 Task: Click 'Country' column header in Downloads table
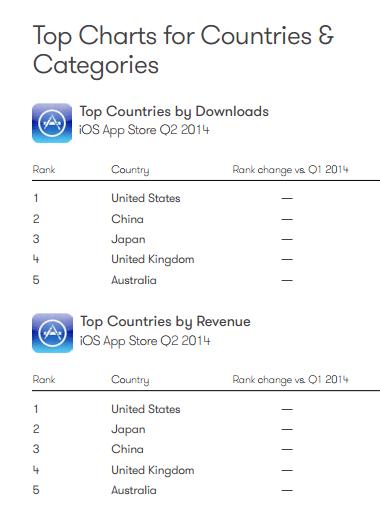pyautogui.click(x=130, y=170)
